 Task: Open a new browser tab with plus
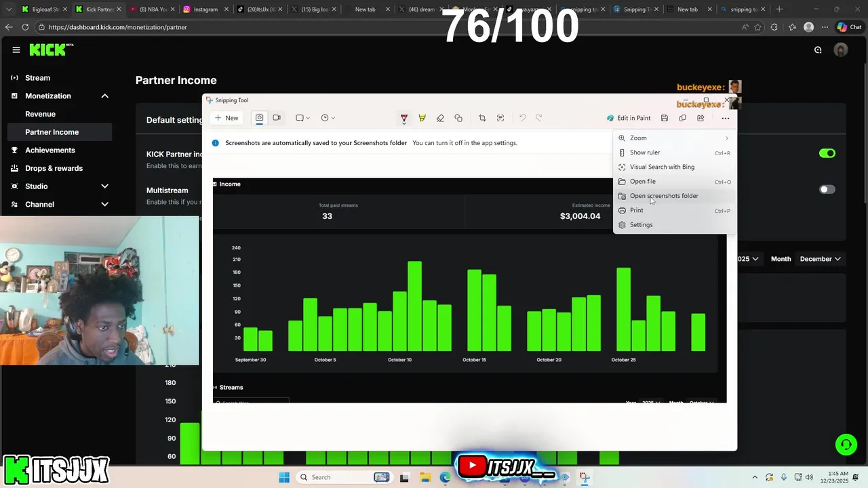[x=779, y=9]
